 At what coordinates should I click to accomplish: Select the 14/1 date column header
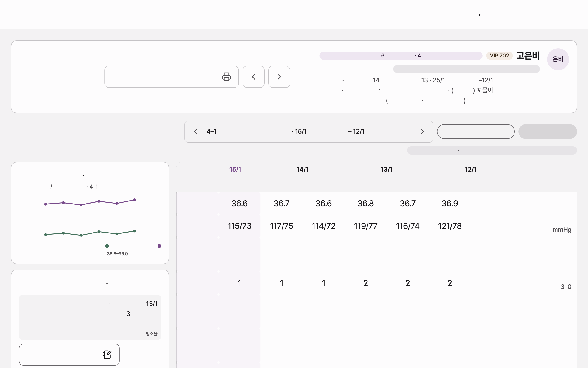pyautogui.click(x=302, y=170)
